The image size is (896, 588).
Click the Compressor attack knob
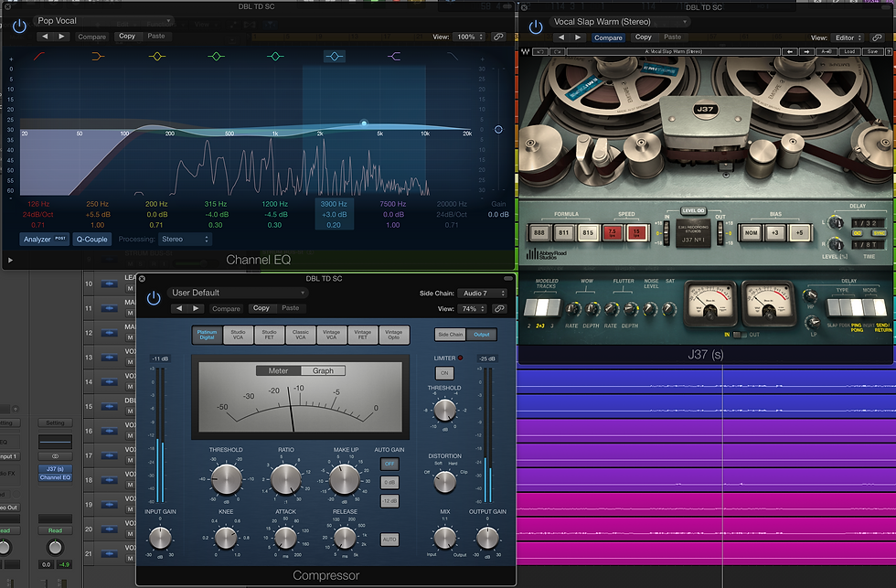point(285,538)
